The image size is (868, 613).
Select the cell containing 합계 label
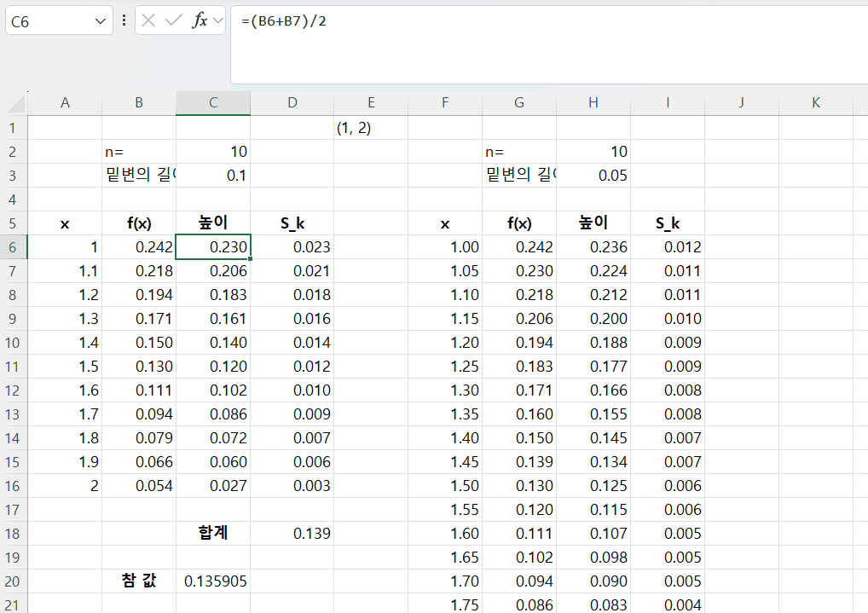(213, 534)
